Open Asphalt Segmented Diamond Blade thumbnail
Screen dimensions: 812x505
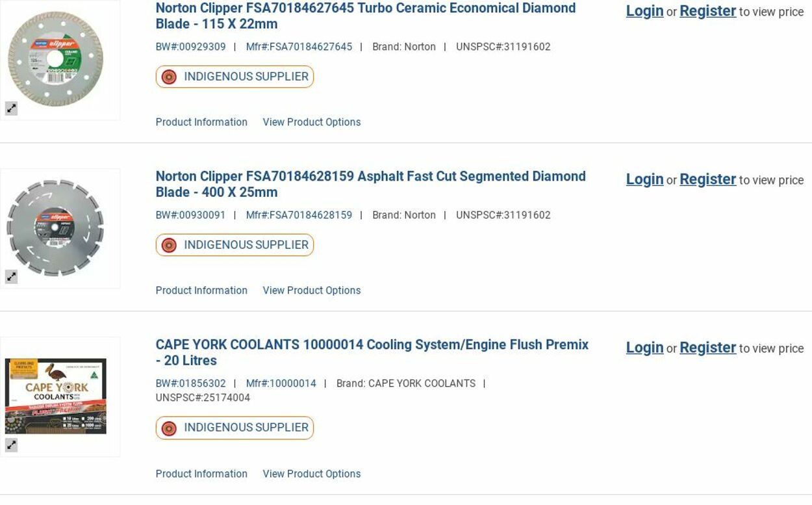coord(55,227)
